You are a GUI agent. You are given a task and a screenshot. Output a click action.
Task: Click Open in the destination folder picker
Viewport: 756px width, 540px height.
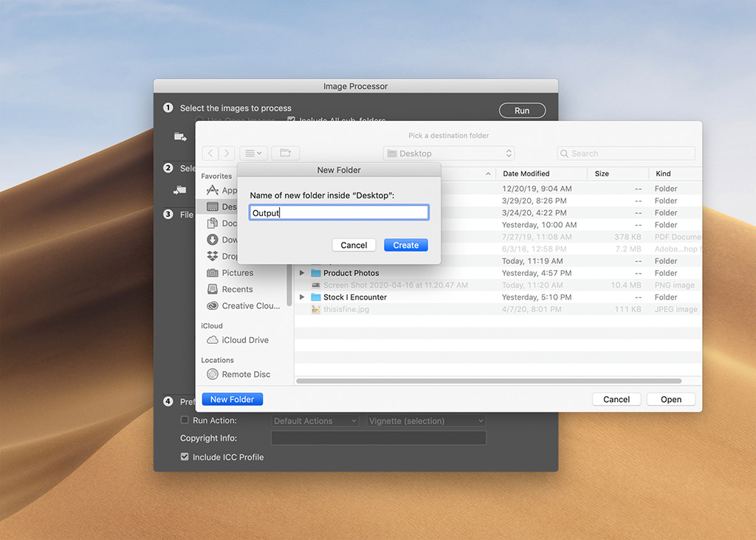point(670,399)
